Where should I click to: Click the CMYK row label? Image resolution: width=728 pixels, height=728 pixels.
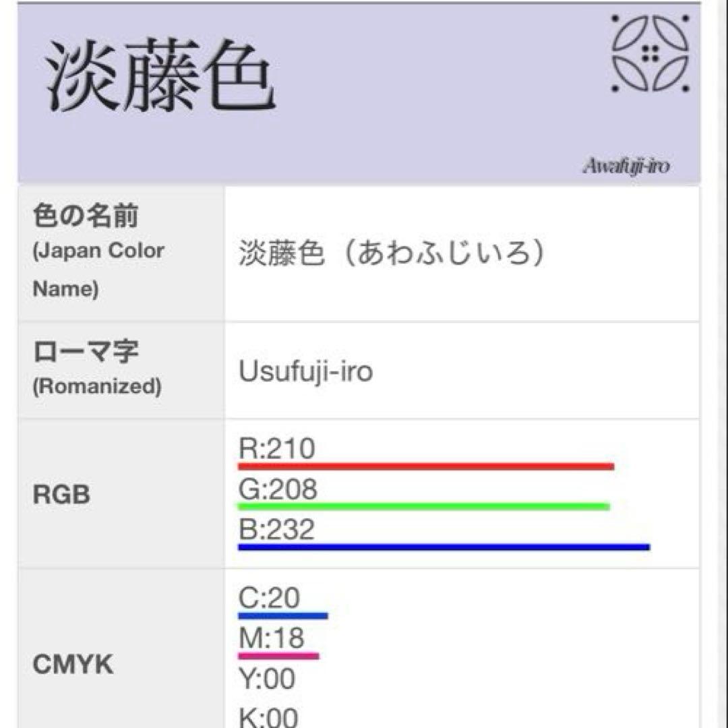point(73,665)
